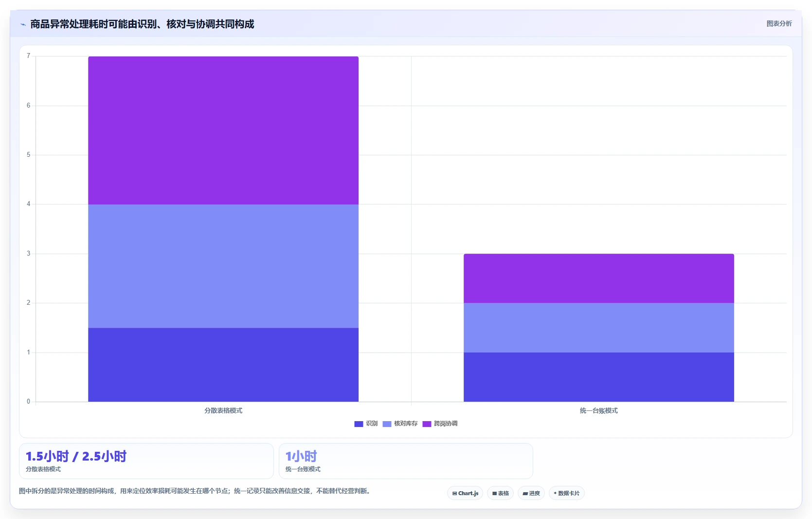Click the 分散表格模式 caption under 1.5小时 card
The width and height of the screenshot is (812, 519).
(43, 469)
